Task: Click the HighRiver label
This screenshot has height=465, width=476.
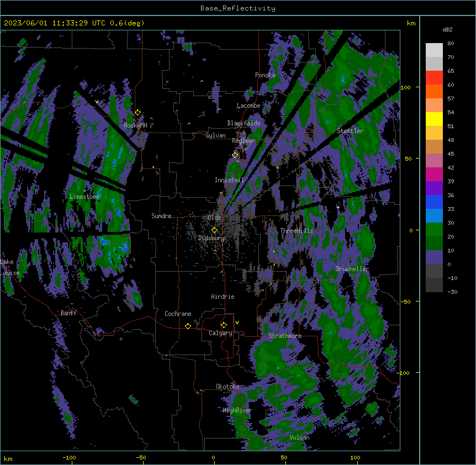Action: [x=237, y=410]
